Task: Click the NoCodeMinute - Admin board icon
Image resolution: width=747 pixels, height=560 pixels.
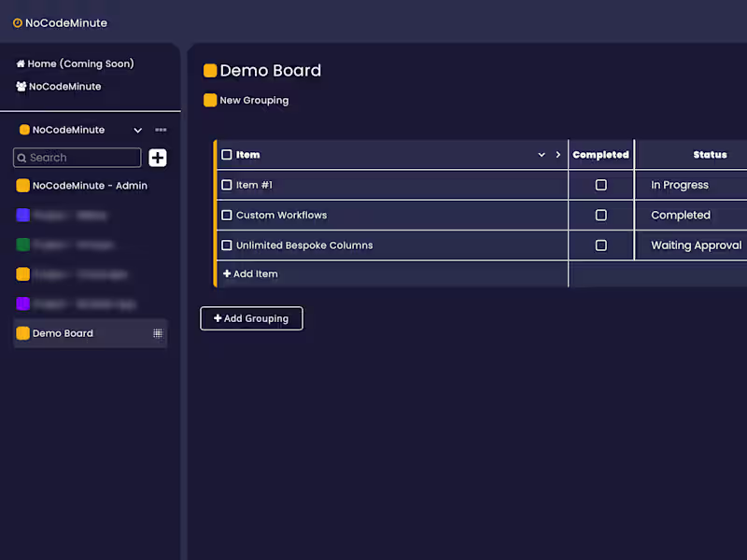Action: (x=23, y=186)
